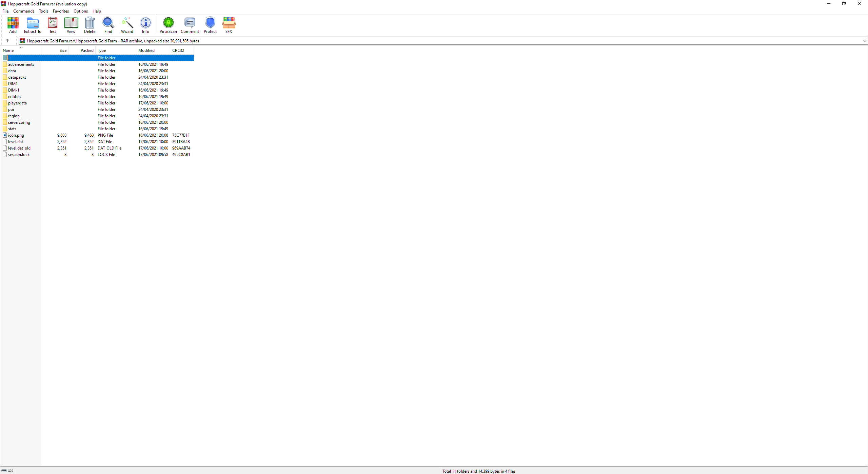This screenshot has width=868, height=474.
Task: Click the level.dat_old file icon
Action: coord(5,148)
